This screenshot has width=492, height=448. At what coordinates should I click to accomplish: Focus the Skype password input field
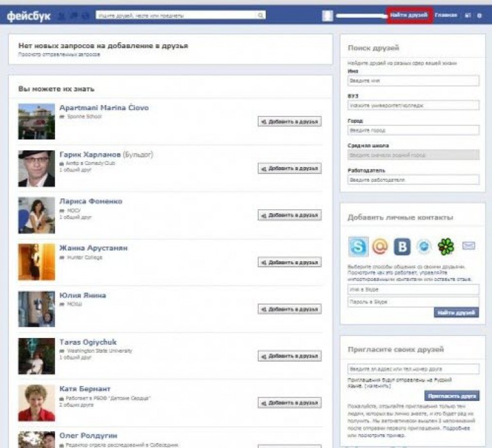[413, 302]
